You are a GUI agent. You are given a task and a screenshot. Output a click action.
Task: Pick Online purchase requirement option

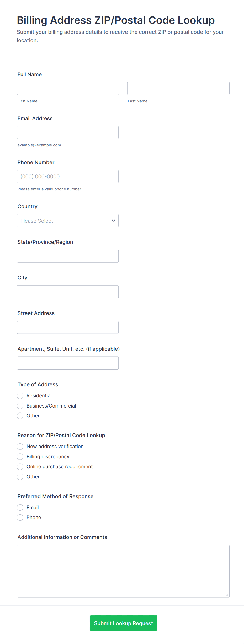[20, 466]
